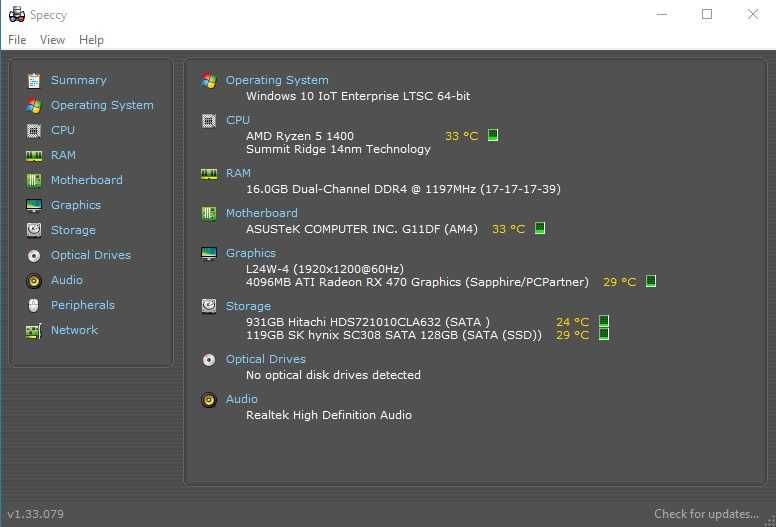Click RAM heading link in summary
The height and width of the screenshot is (527, 776).
(239, 173)
